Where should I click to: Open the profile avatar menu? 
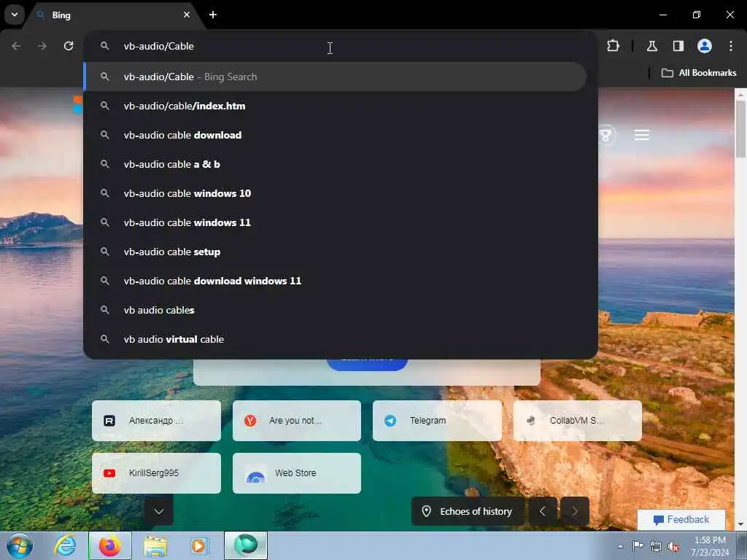[704, 46]
